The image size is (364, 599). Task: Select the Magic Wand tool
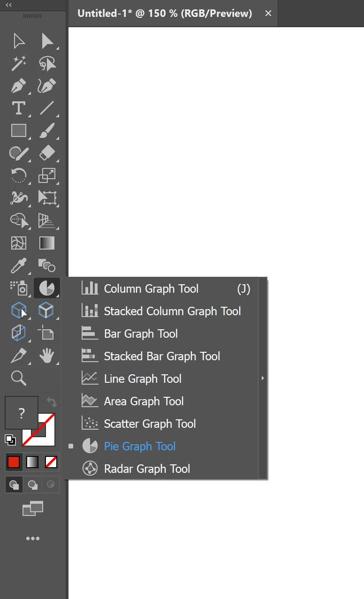(19, 63)
